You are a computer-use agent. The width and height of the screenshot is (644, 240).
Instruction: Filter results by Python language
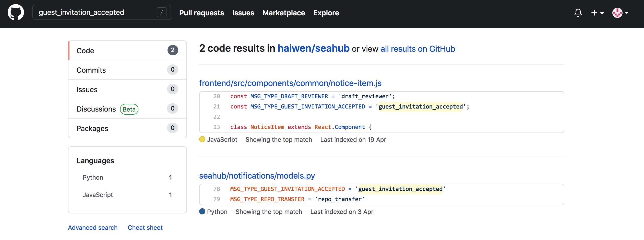coord(127,177)
